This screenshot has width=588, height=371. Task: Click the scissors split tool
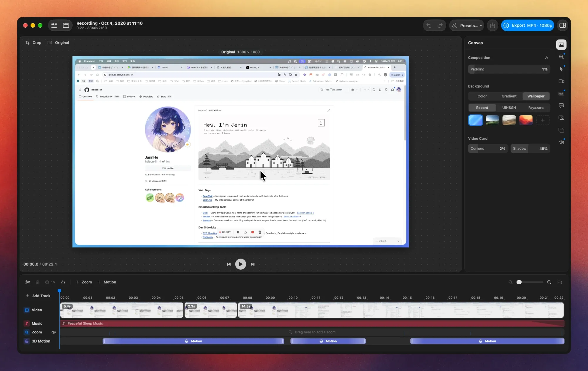[x=28, y=282]
